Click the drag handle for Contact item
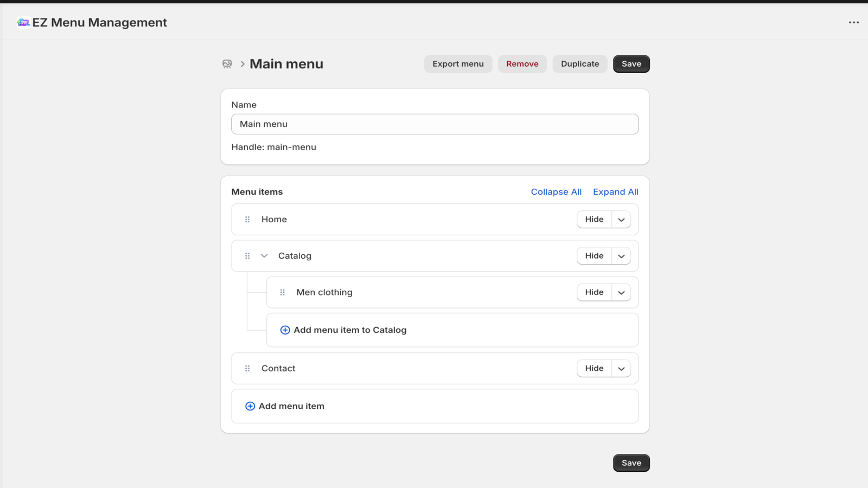Viewport: 868px width, 488px height. 247,369
